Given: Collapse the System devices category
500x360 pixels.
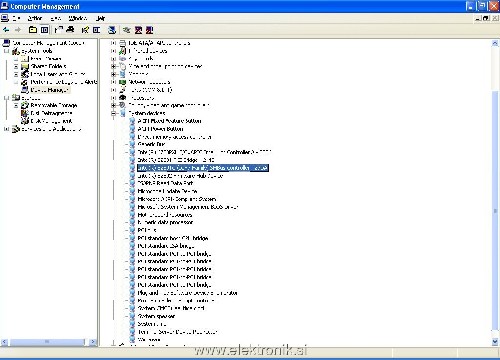Looking at the screenshot, I should 113,113.
